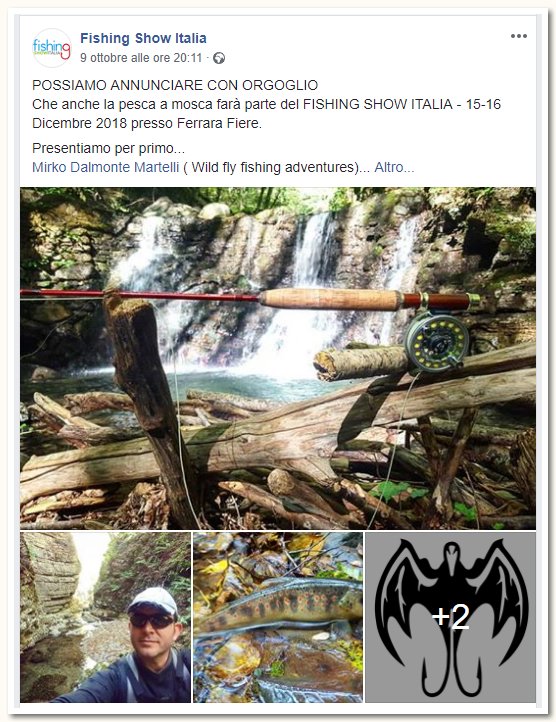Click the fly reel in the main photo

coord(436,341)
